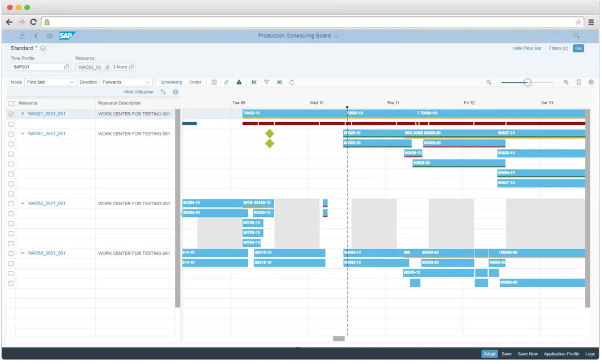Click the 3 More resource token

tap(120, 67)
